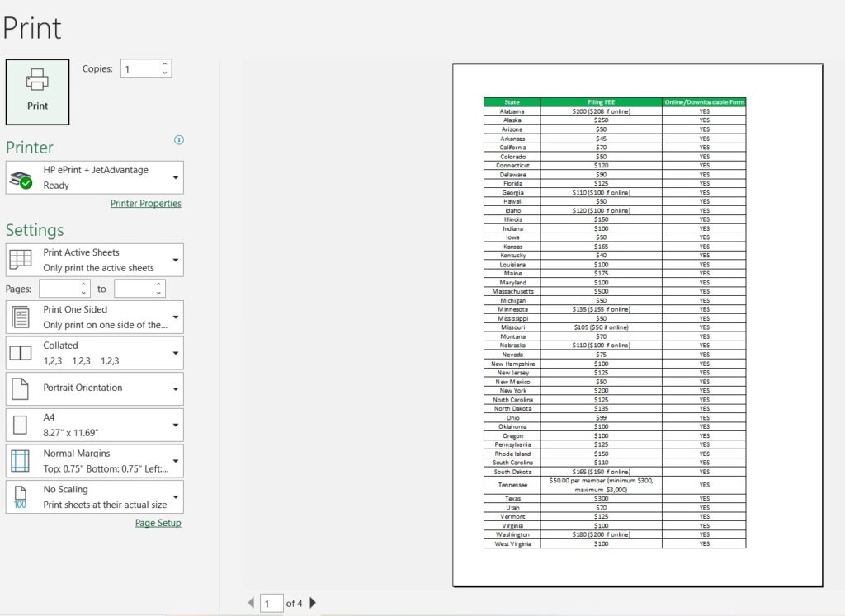Increase the number of copies by one

tap(165, 64)
